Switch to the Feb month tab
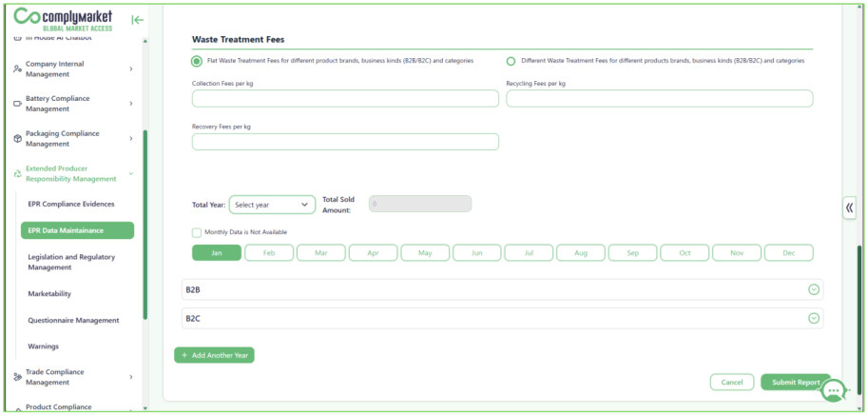The image size is (868, 415). coord(269,252)
